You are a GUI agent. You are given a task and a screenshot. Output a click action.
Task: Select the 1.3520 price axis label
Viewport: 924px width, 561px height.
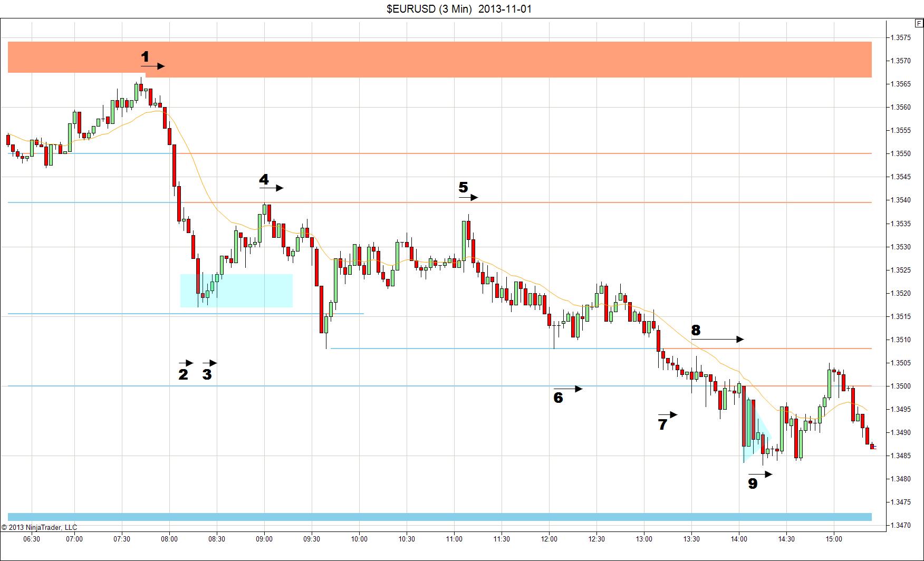(x=901, y=293)
